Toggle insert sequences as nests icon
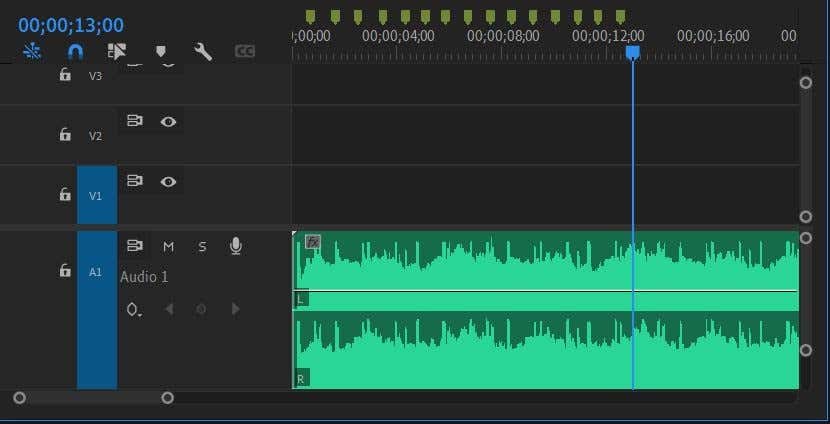 (32, 51)
